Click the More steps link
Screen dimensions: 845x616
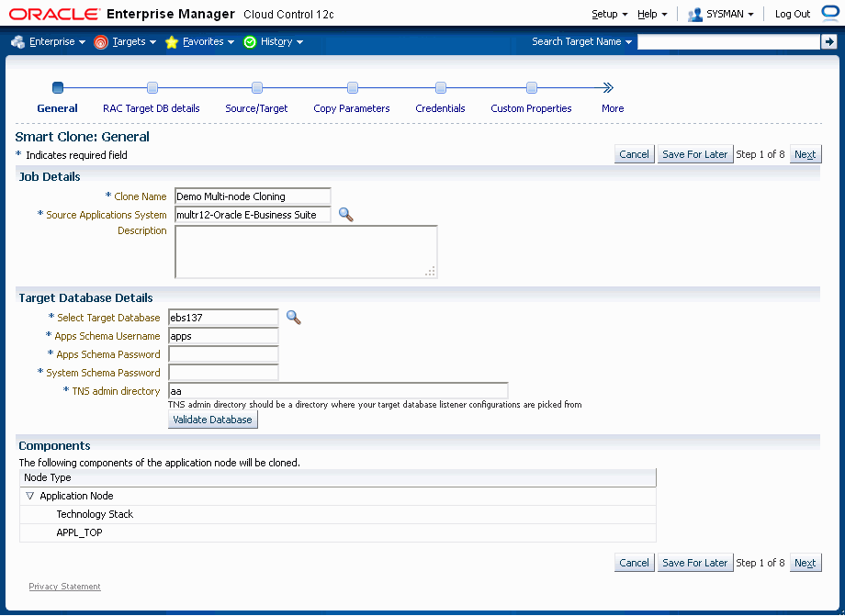(613, 108)
